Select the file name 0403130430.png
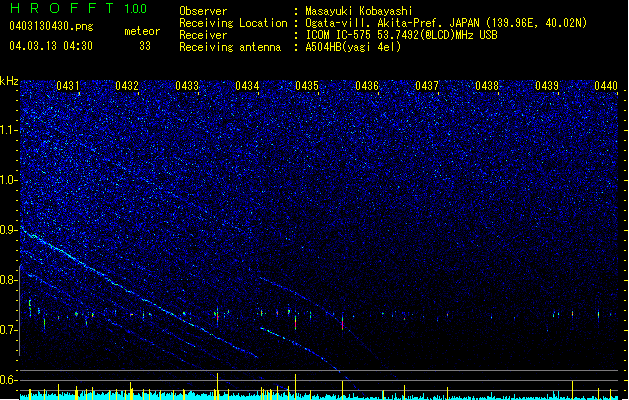The height and width of the screenshot is (400, 629). pyautogui.click(x=51, y=26)
